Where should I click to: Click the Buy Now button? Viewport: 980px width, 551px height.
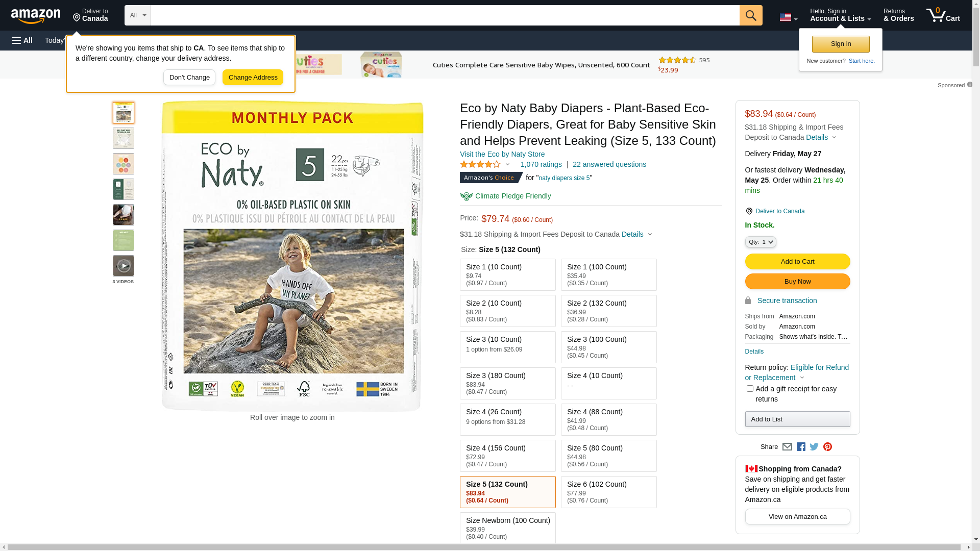coord(797,281)
